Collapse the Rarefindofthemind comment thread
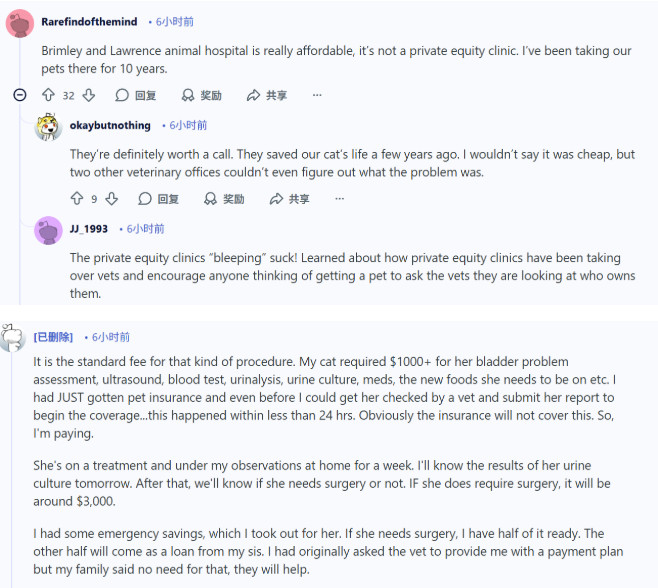 pyautogui.click(x=19, y=95)
